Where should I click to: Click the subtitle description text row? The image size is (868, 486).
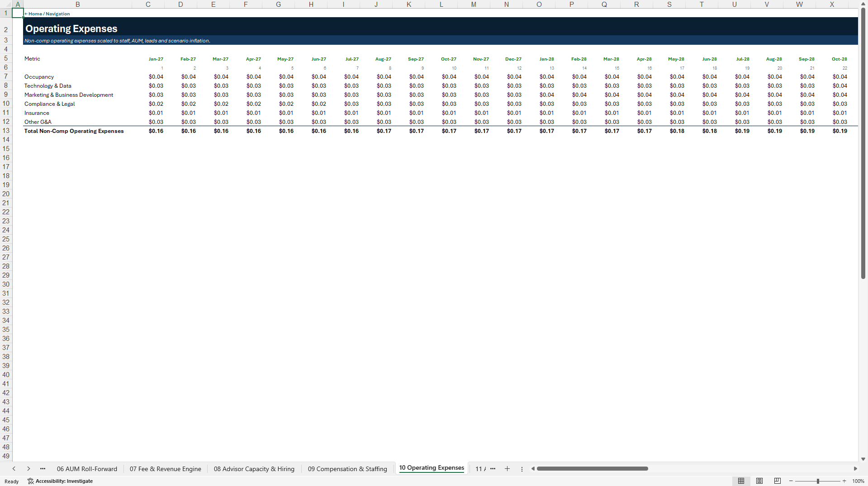[x=117, y=41]
